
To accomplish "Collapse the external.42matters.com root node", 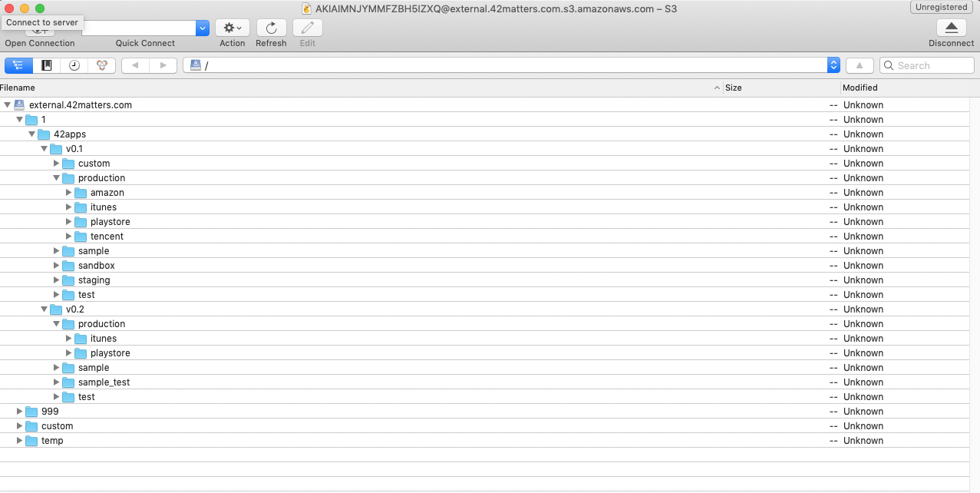I will [x=7, y=105].
